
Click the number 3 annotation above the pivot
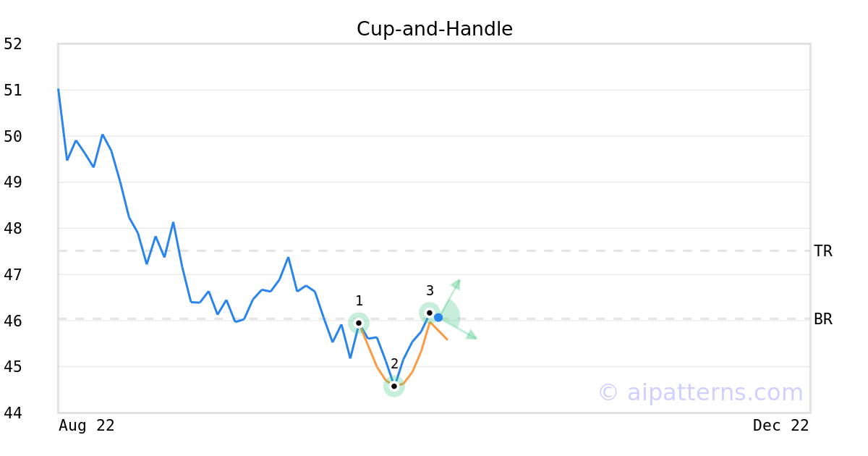coord(430,291)
